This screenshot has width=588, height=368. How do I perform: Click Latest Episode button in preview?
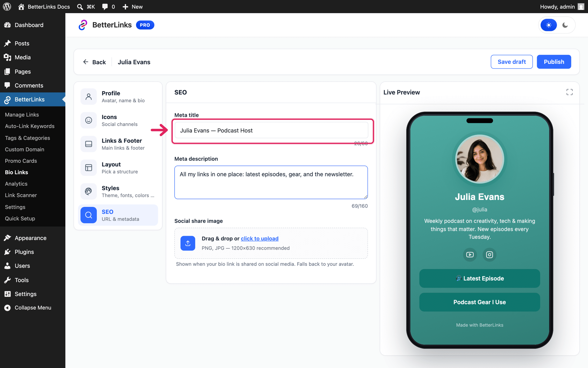479,278
